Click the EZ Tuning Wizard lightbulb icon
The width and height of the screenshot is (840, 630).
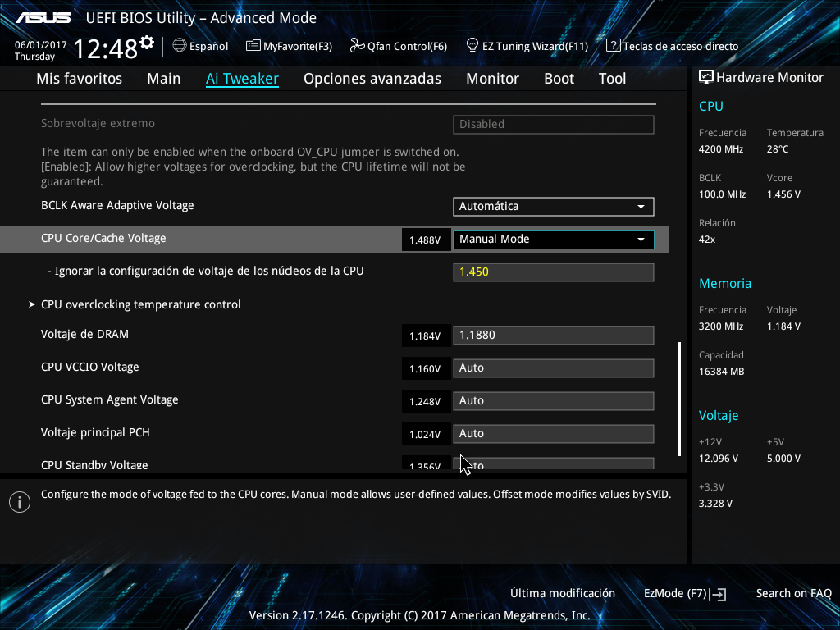pos(472,46)
